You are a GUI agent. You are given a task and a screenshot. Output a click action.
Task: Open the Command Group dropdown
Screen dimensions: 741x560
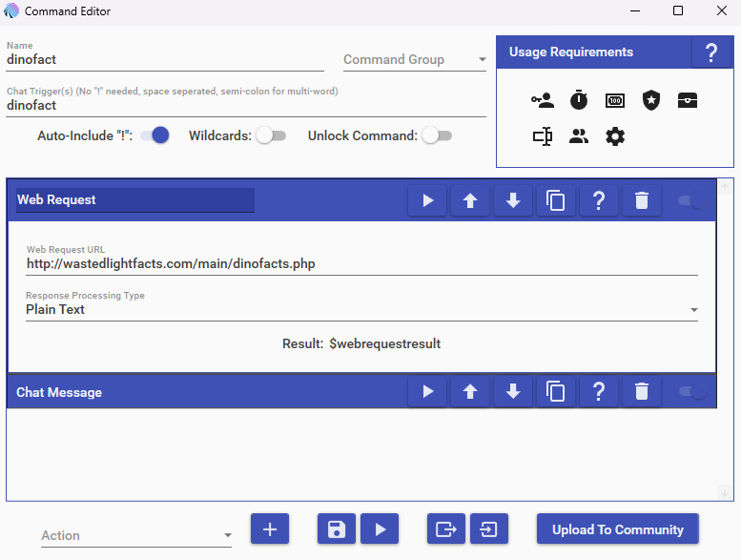coord(415,60)
